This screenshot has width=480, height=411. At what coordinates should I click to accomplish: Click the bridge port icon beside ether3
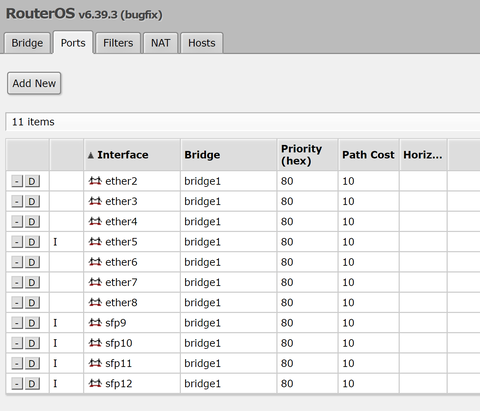(95, 201)
